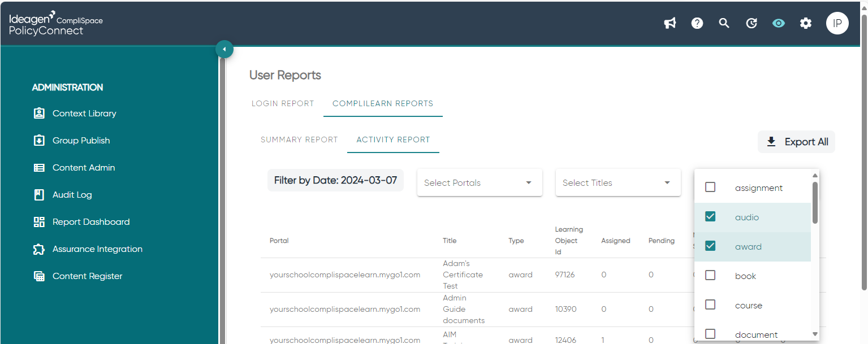Image resolution: width=868 pixels, height=344 pixels.
Task: Click the Export All button label
Action: 806,142
